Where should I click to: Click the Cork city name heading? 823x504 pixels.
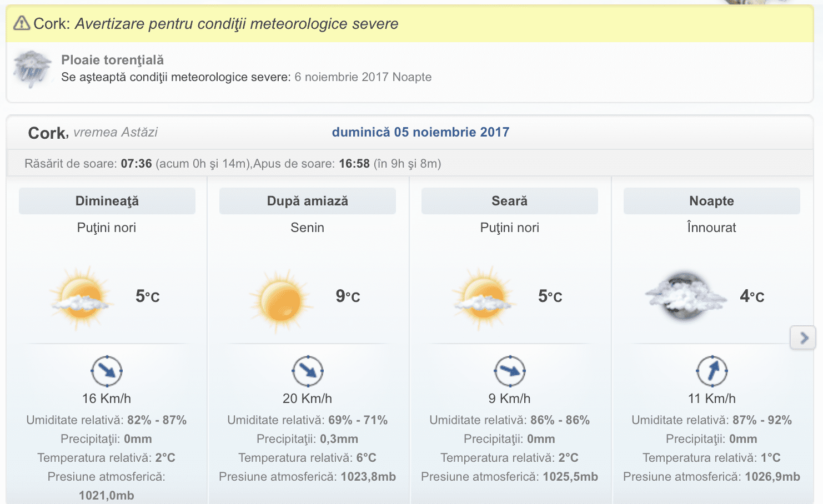(47, 133)
